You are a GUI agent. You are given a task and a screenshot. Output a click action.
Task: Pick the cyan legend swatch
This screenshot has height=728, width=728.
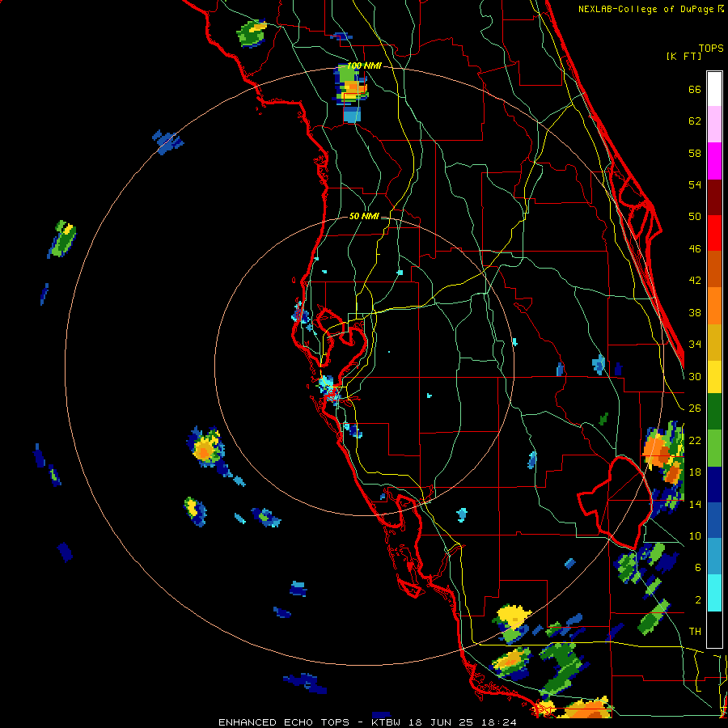click(714, 593)
